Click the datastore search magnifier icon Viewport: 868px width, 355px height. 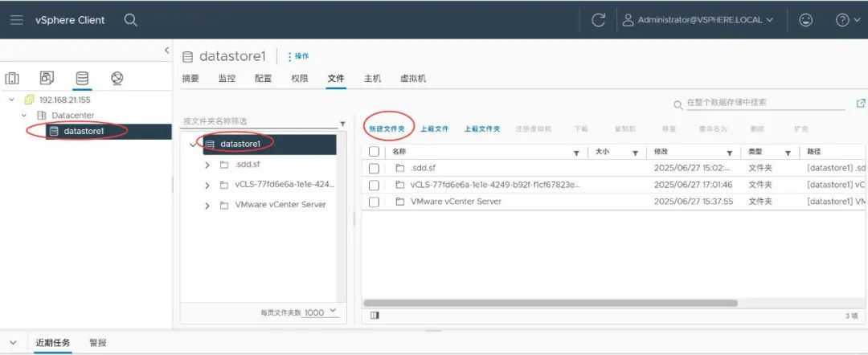click(x=678, y=104)
